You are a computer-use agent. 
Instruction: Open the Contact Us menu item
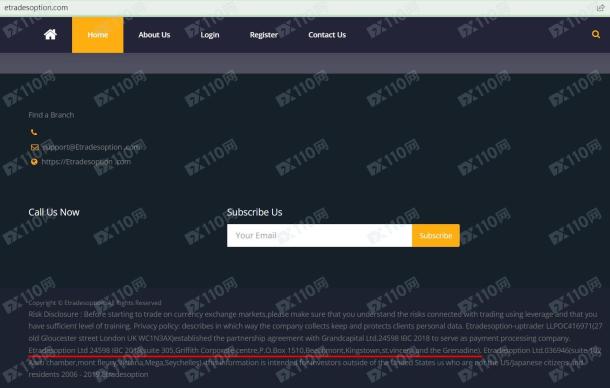click(327, 35)
